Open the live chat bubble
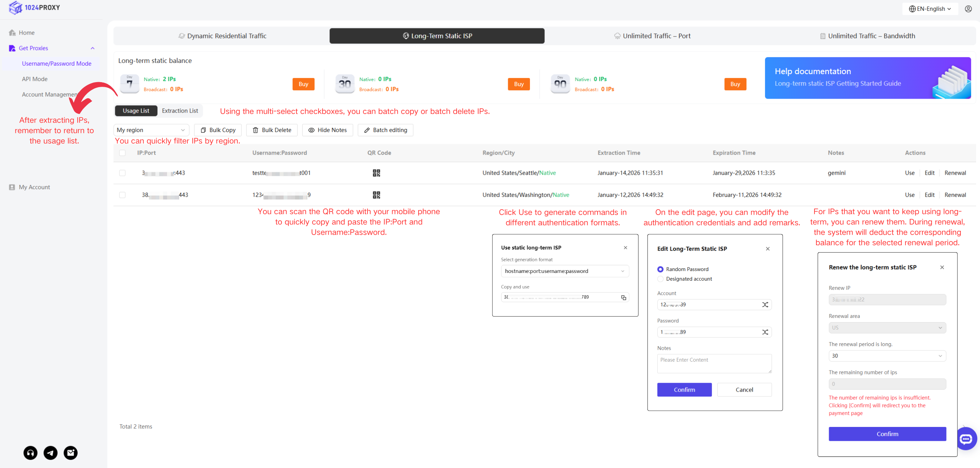The image size is (980, 468). coord(966,438)
